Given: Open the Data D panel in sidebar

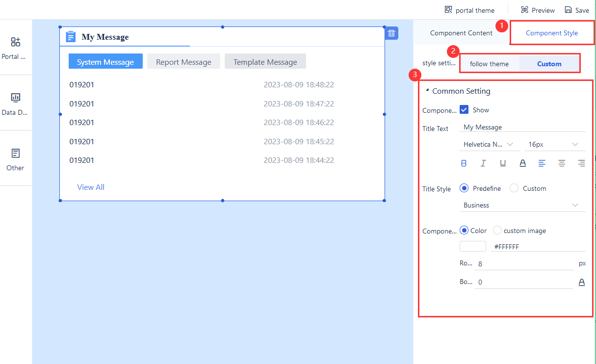Looking at the screenshot, I should pyautogui.click(x=16, y=102).
